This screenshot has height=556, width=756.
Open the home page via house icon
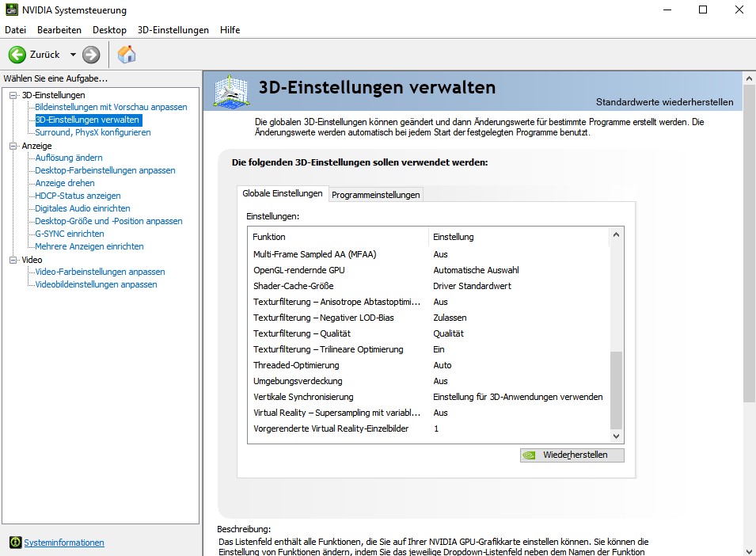coord(127,55)
